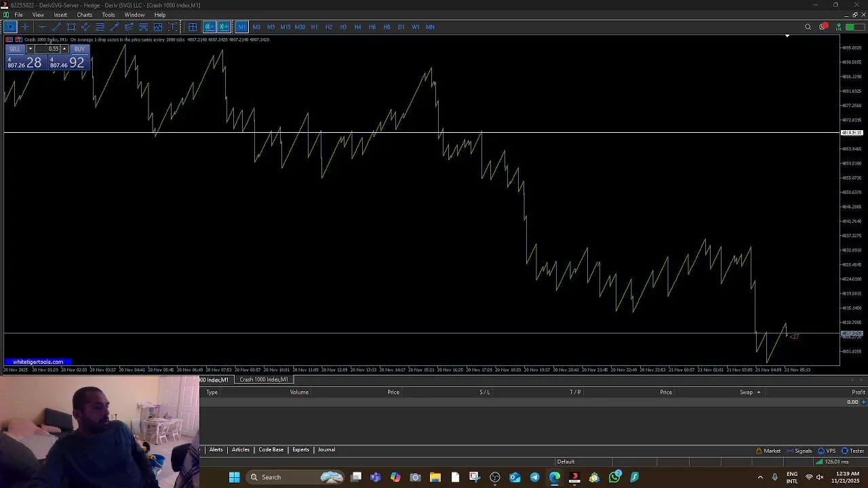Click the whitetigertools.com label

38,362
